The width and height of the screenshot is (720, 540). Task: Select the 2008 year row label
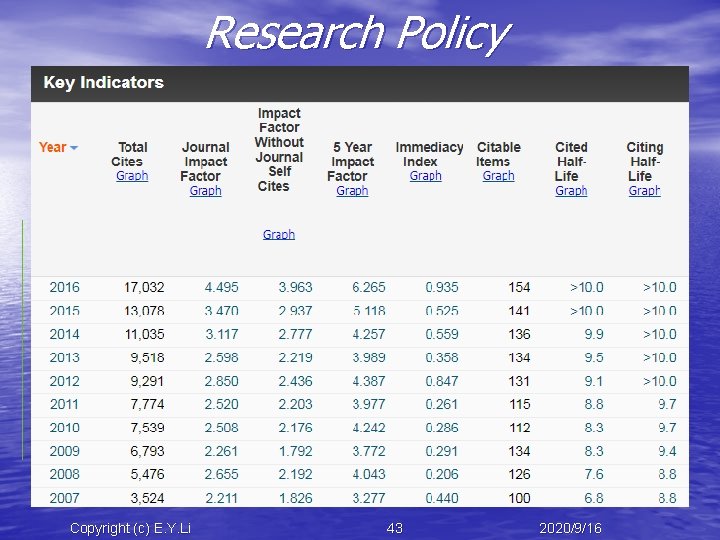(x=64, y=474)
